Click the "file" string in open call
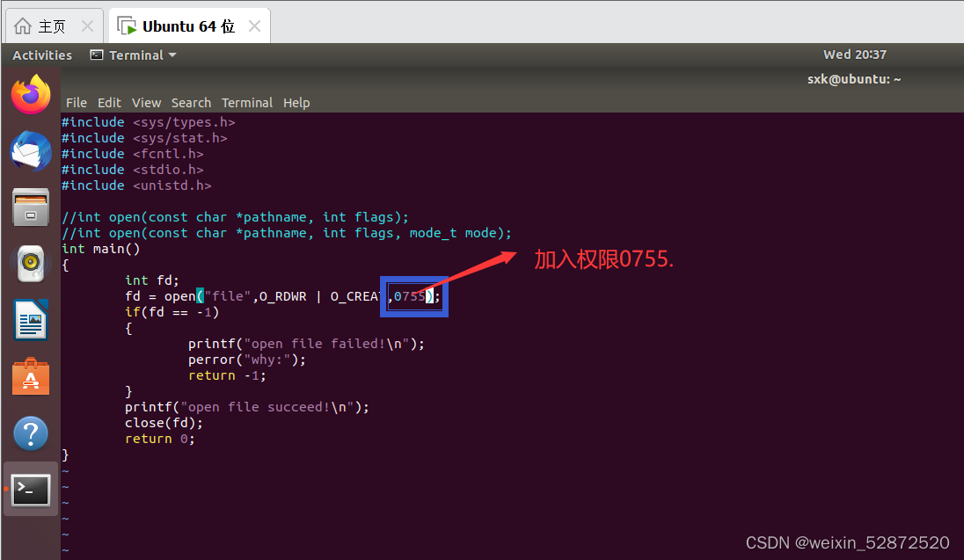 (228, 296)
